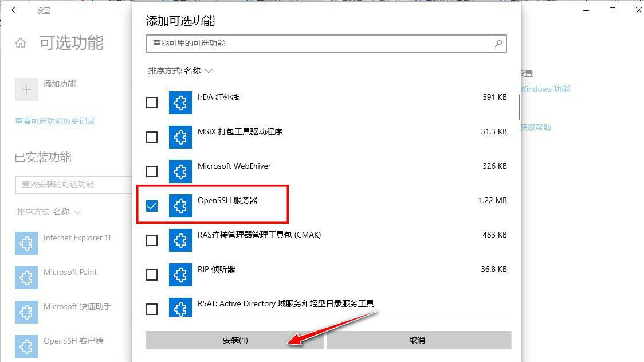Click the Microsoft 快速助手 installed feature icon
This screenshot has width=644, height=362.
coord(26,312)
